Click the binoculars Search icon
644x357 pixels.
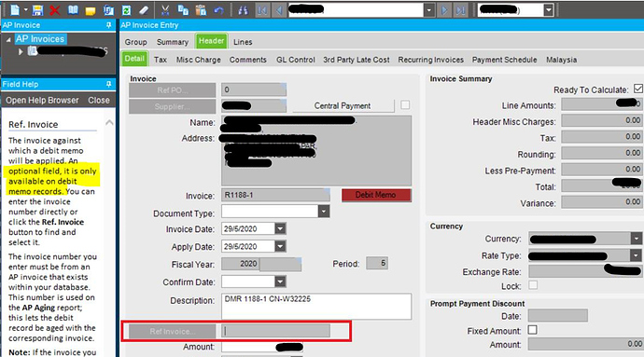tap(244, 10)
